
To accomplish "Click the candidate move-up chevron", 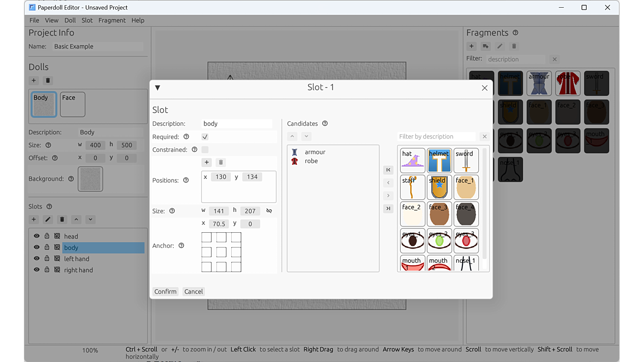I will 292,136.
